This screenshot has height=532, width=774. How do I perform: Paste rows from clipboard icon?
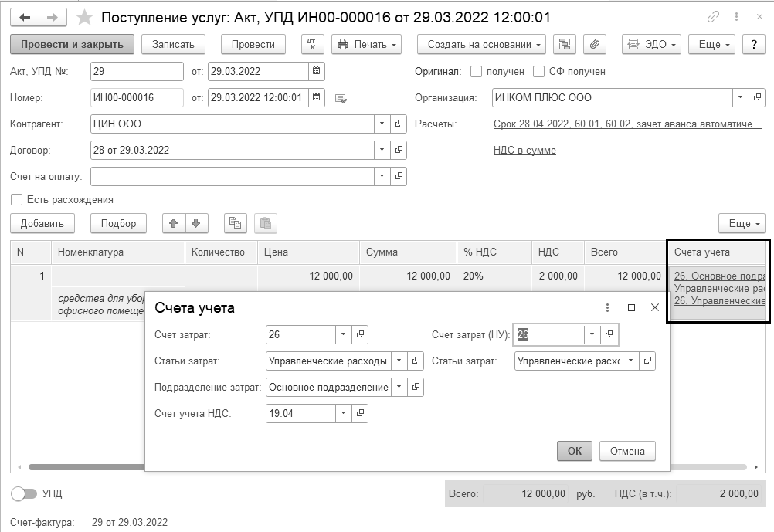[x=266, y=223]
